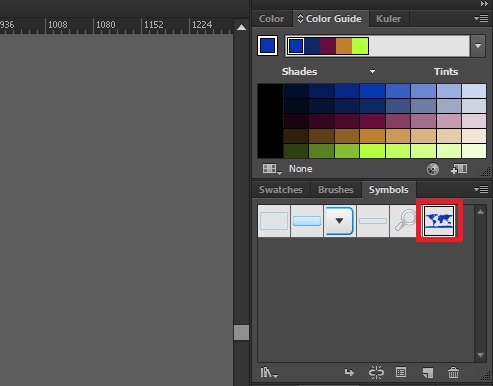The height and width of the screenshot is (386, 493).
Task: Cycle Color Guide panel size arrows
Action: pyautogui.click(x=300, y=18)
